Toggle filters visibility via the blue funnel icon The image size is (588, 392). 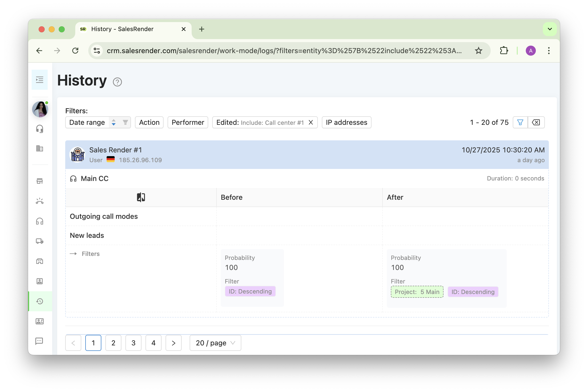pyautogui.click(x=520, y=122)
